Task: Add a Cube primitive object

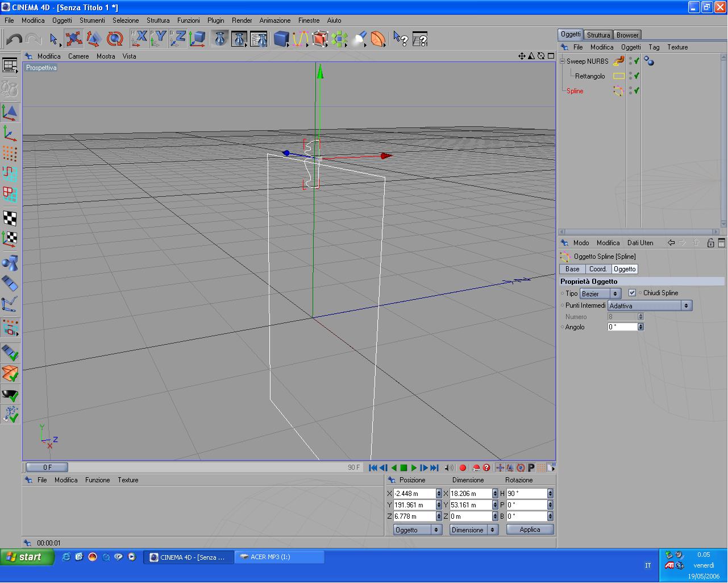Action: [281, 39]
